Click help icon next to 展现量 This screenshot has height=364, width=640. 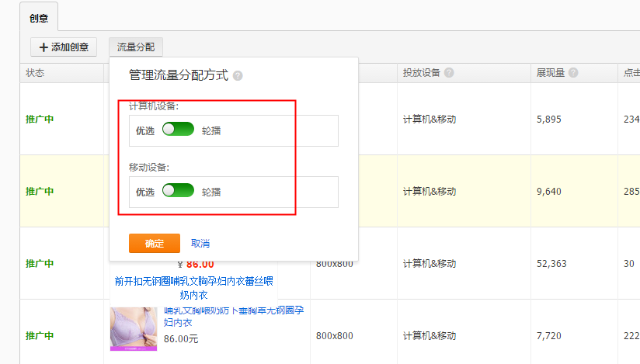[x=573, y=73]
